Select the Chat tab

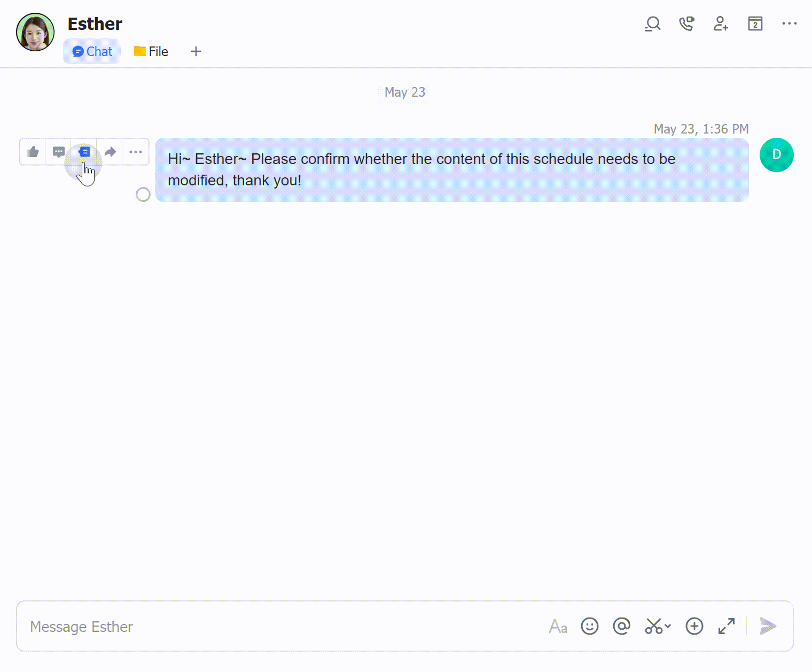click(x=91, y=51)
